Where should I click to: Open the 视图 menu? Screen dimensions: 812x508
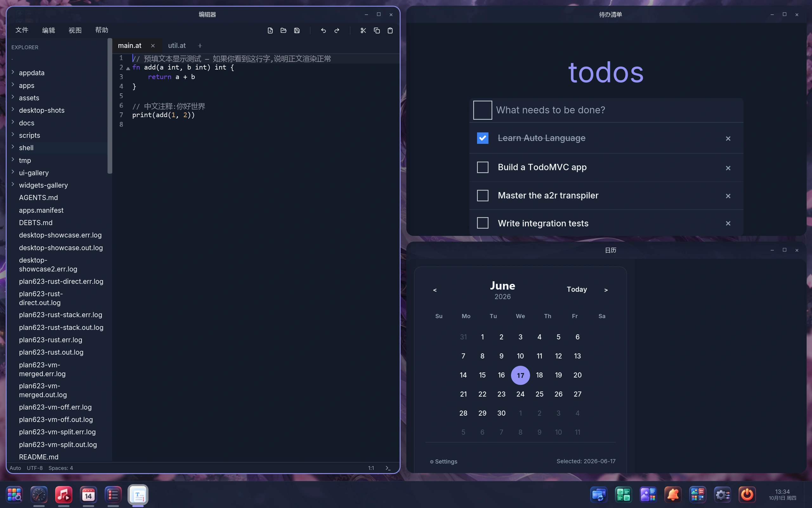[x=75, y=30]
